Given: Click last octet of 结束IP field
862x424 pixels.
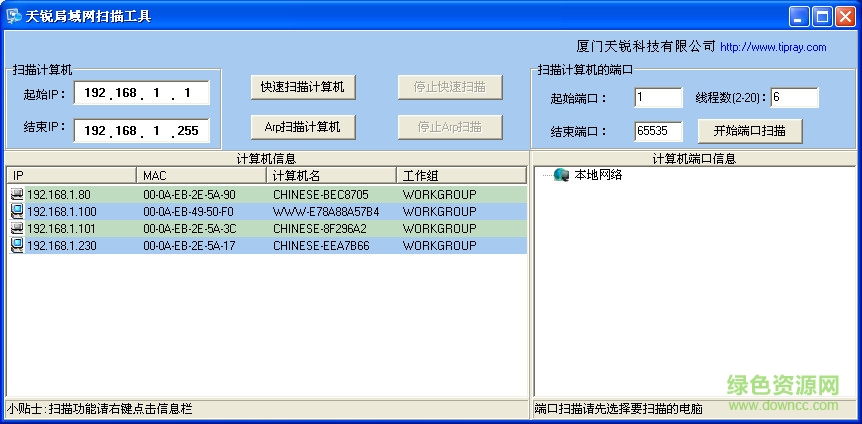Looking at the screenshot, I should [x=188, y=131].
